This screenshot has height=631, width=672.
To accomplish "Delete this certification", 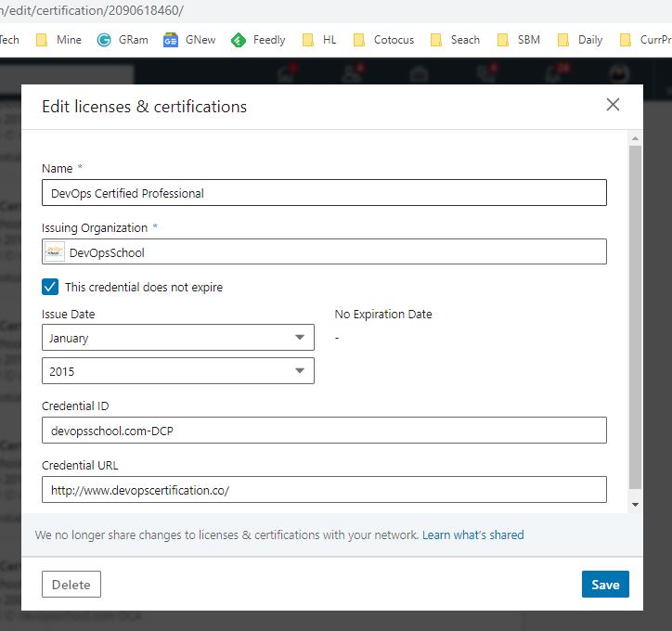I will [x=71, y=585].
